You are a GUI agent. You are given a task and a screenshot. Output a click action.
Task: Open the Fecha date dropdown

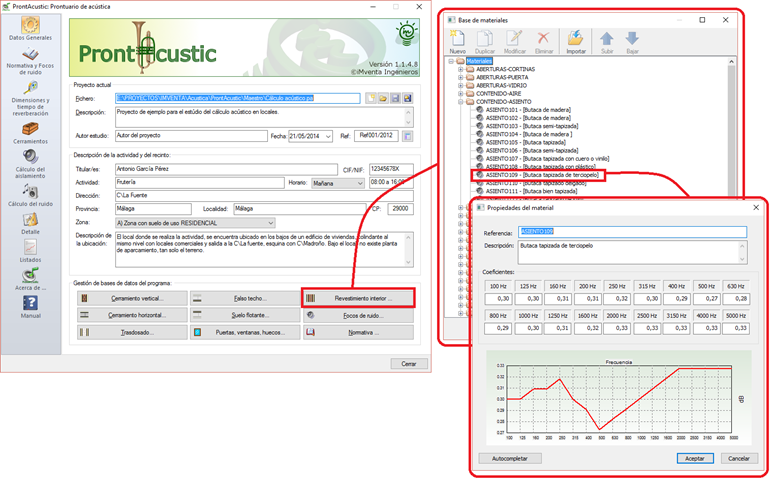pyautogui.click(x=328, y=136)
